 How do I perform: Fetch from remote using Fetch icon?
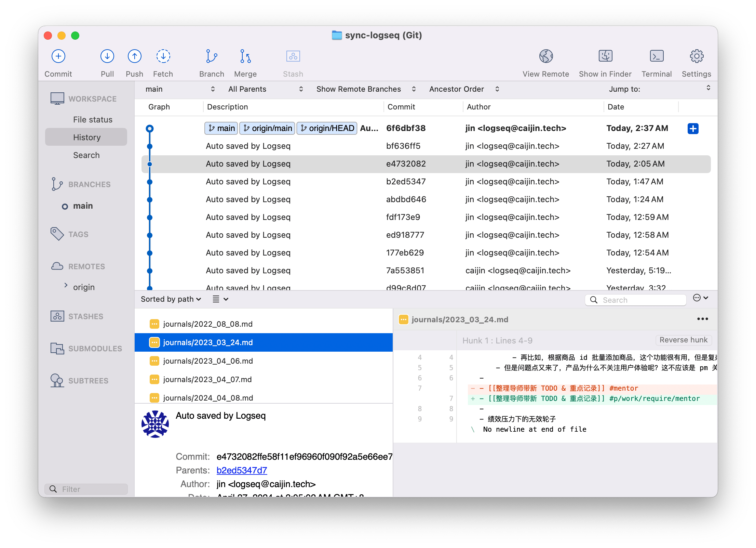click(163, 56)
